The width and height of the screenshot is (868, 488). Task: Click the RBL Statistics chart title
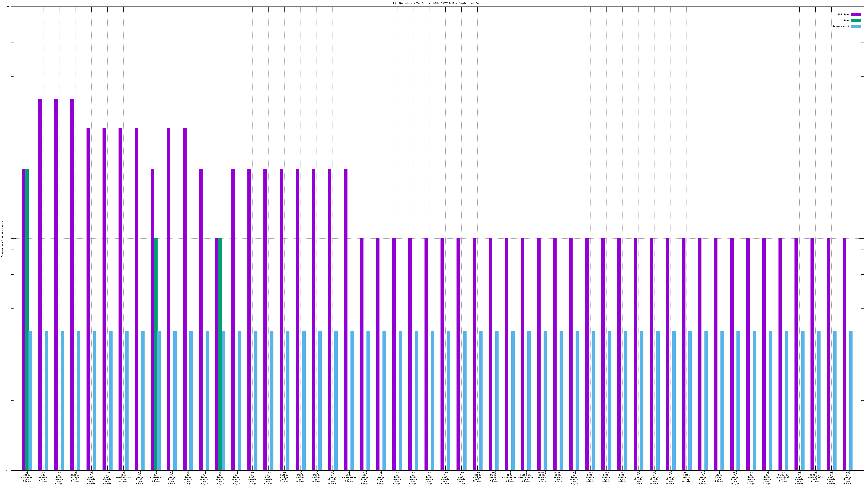point(437,3)
